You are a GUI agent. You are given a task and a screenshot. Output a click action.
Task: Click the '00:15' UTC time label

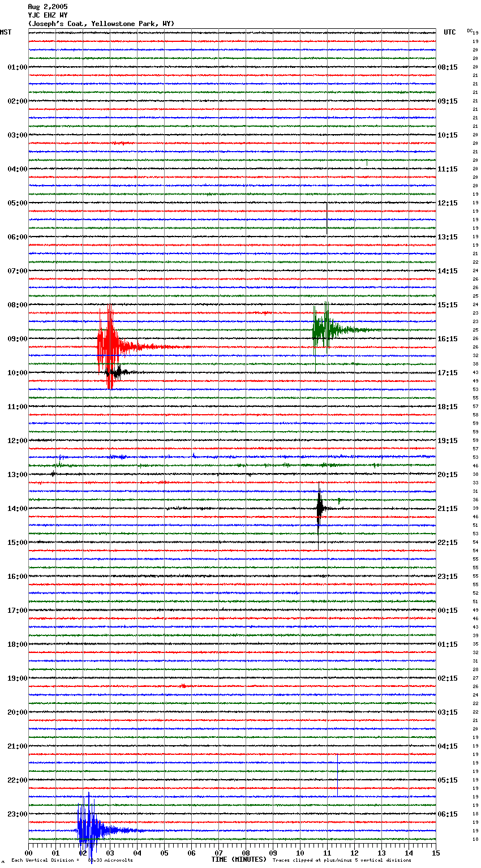click(448, 611)
